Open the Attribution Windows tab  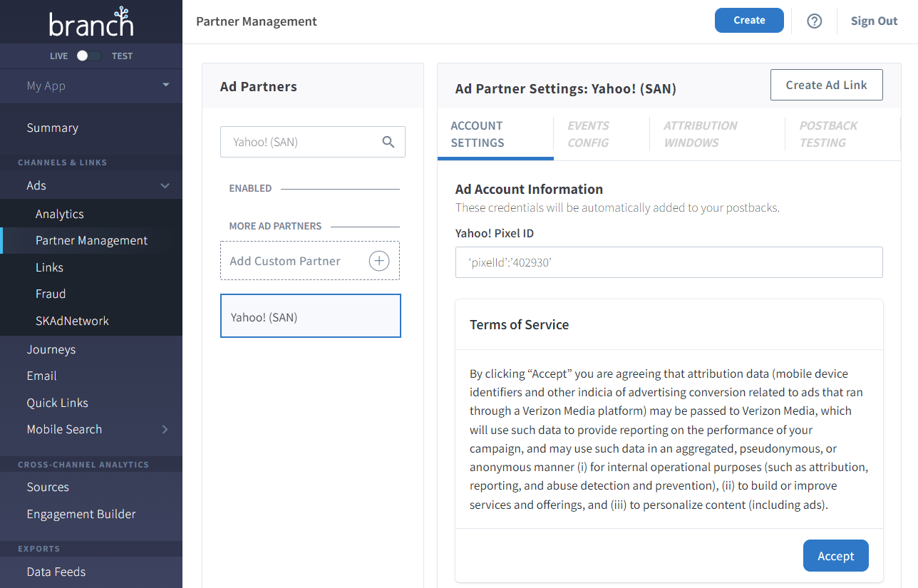(717, 134)
